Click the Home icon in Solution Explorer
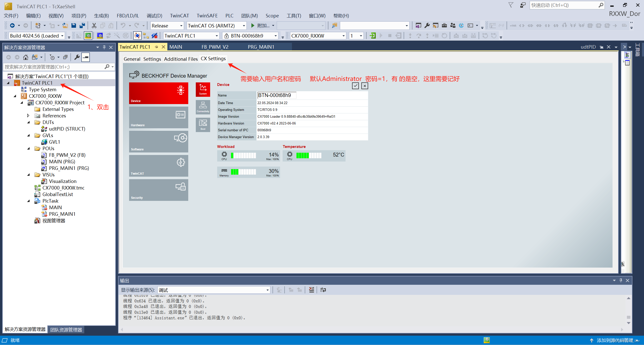Viewport: 644px width, 345px height. (25, 57)
